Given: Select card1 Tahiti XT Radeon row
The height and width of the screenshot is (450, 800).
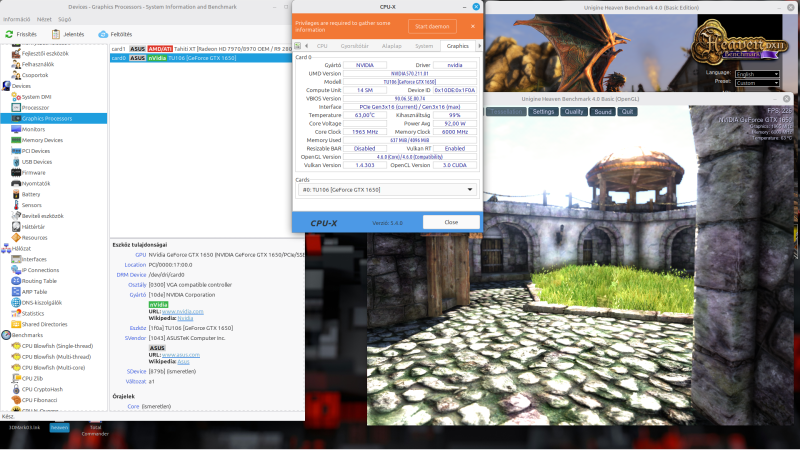Looking at the screenshot, I should click(201, 49).
